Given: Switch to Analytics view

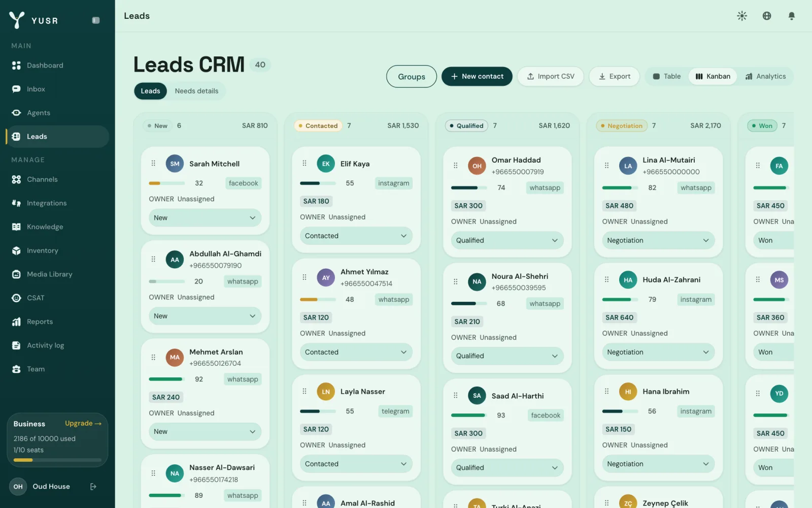Looking at the screenshot, I should 765,76.
